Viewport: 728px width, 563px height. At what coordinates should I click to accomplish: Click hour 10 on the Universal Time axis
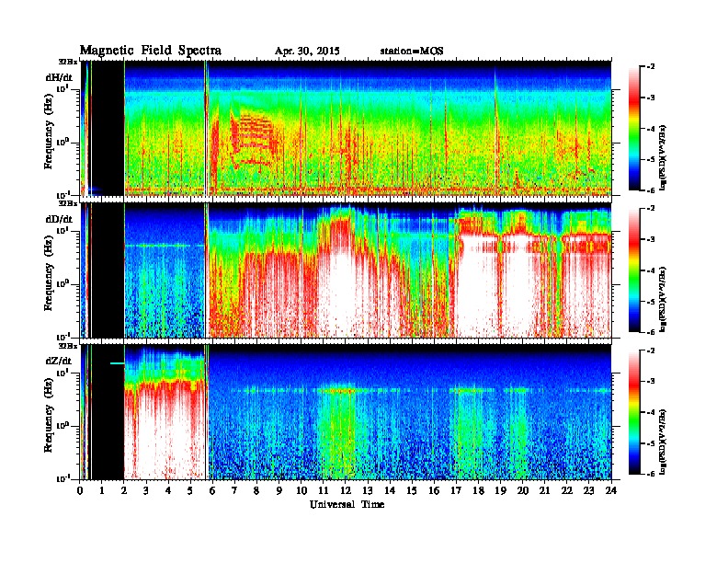click(301, 491)
